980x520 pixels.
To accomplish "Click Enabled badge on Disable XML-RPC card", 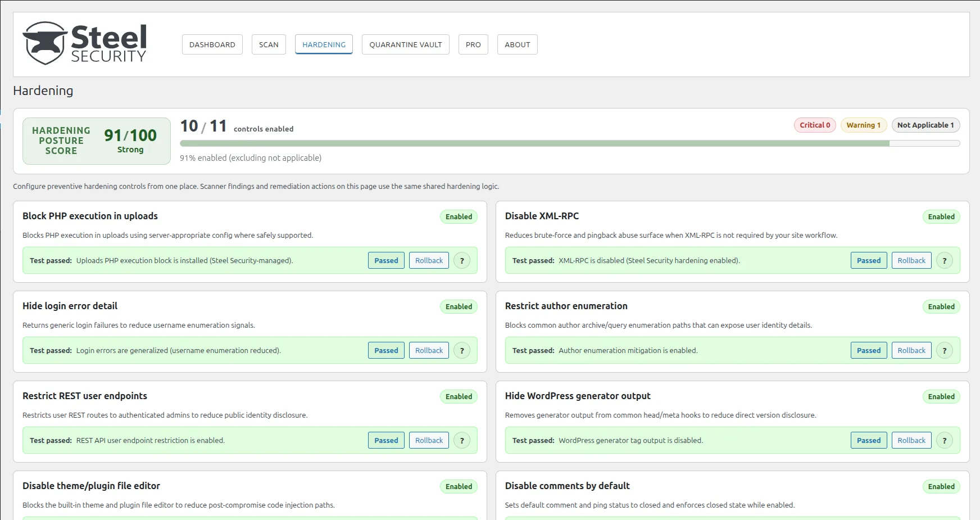I will click(941, 216).
